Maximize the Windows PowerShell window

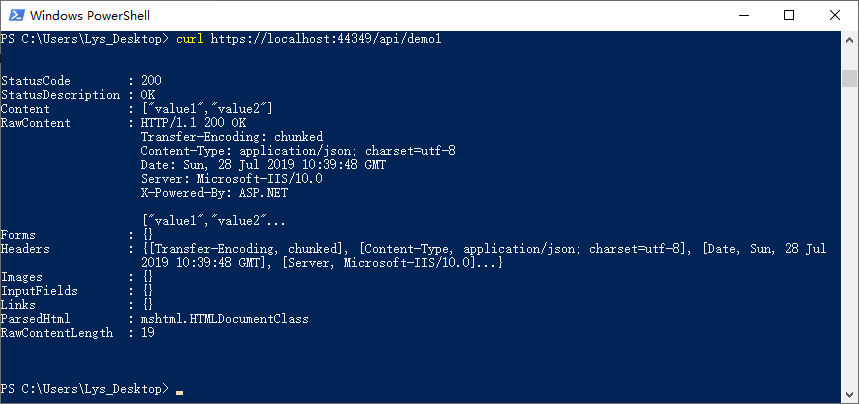point(789,15)
